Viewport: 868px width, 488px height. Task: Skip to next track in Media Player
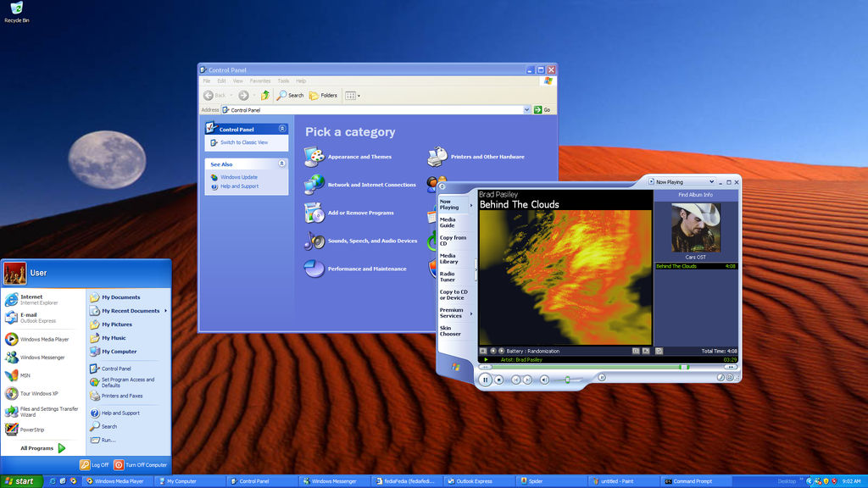point(527,380)
